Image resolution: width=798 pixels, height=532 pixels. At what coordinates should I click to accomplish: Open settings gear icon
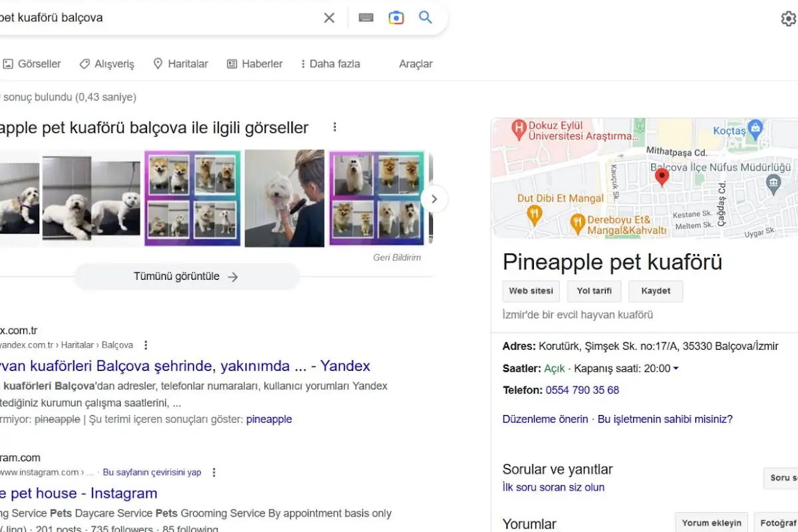[789, 19]
